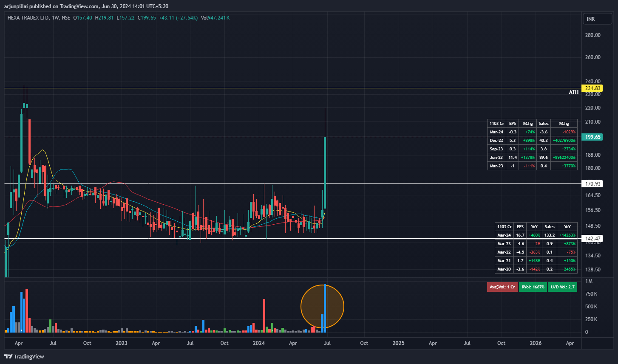Viewport: 618px width, 364px height.
Task: Click the 210.00 price axis label
Action: click(x=592, y=122)
